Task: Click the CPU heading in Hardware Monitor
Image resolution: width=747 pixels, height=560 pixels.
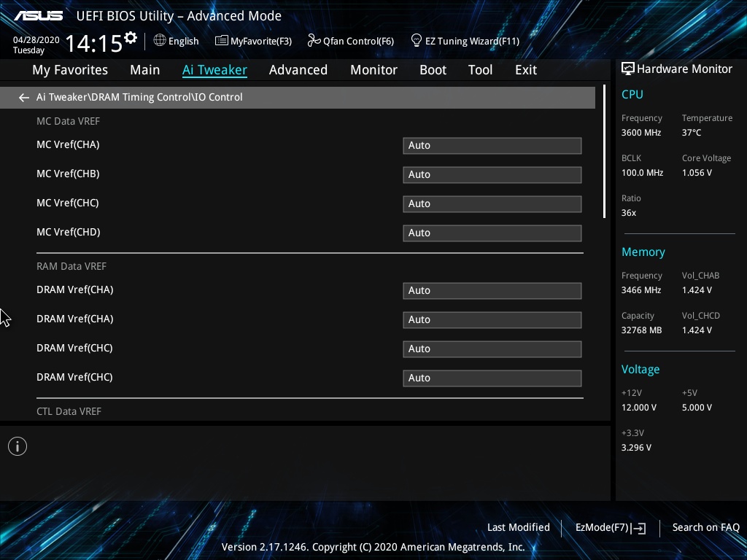Action: 632,94
